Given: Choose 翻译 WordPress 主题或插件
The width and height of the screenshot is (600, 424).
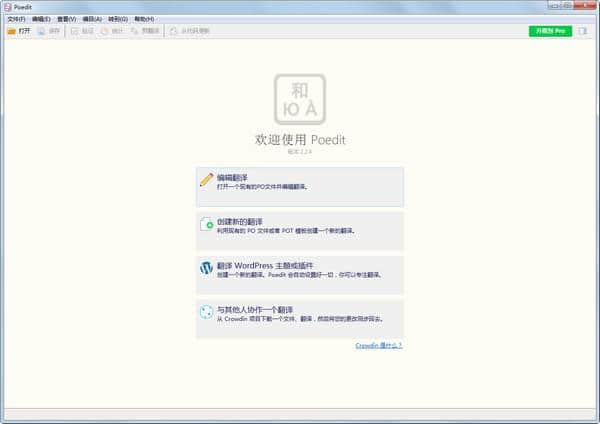Looking at the screenshot, I should click(x=300, y=275).
